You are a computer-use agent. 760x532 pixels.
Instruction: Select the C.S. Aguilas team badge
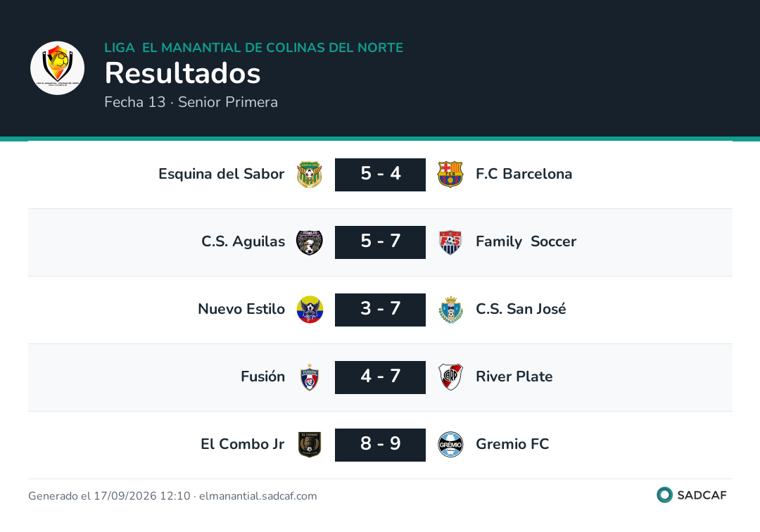(309, 242)
